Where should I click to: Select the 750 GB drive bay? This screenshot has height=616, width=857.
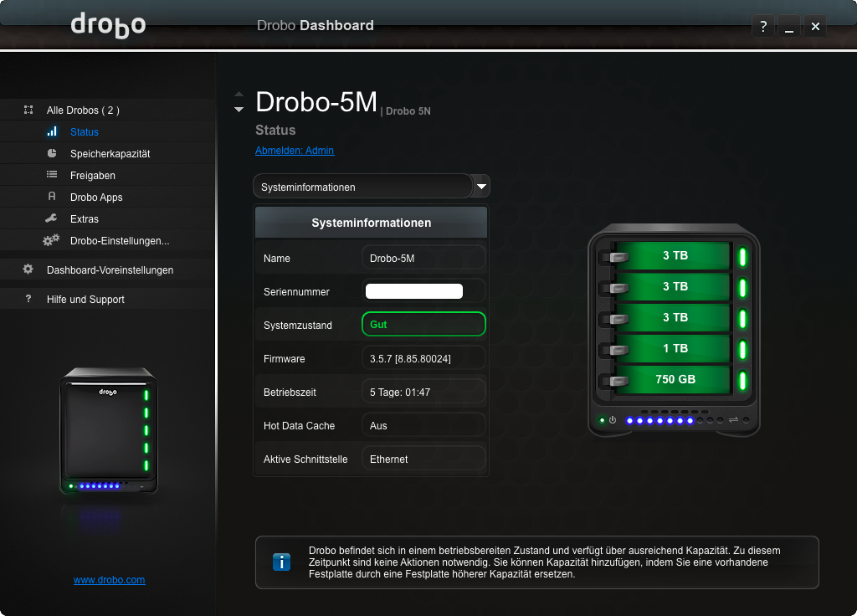pyautogui.click(x=673, y=379)
